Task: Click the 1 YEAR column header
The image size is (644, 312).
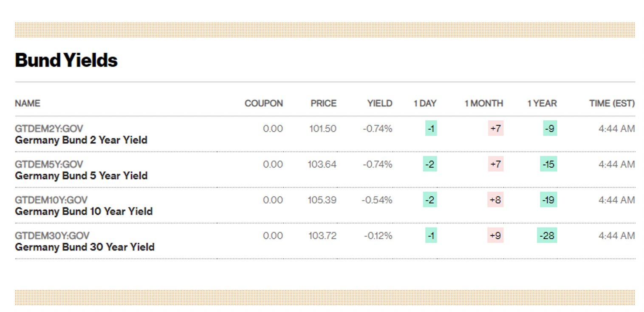Action: pyautogui.click(x=542, y=103)
